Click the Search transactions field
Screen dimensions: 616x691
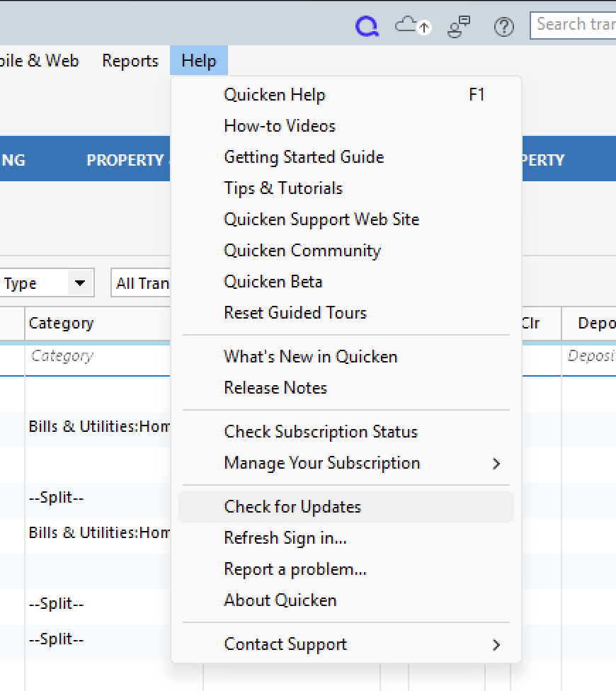point(574,25)
